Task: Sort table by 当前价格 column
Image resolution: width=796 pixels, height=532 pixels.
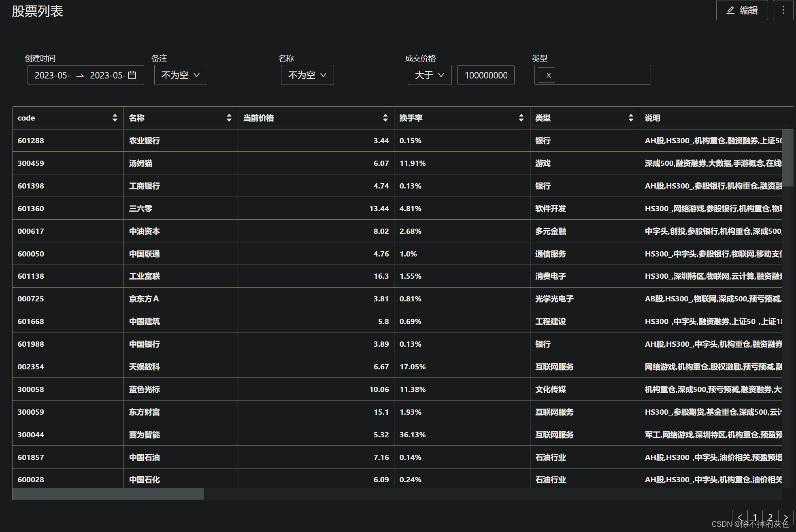Action: [385, 118]
